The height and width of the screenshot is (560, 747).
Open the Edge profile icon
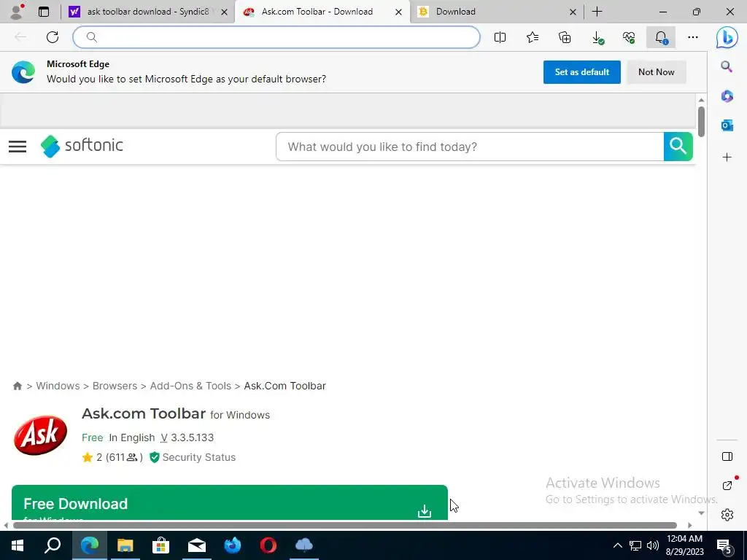(x=18, y=12)
